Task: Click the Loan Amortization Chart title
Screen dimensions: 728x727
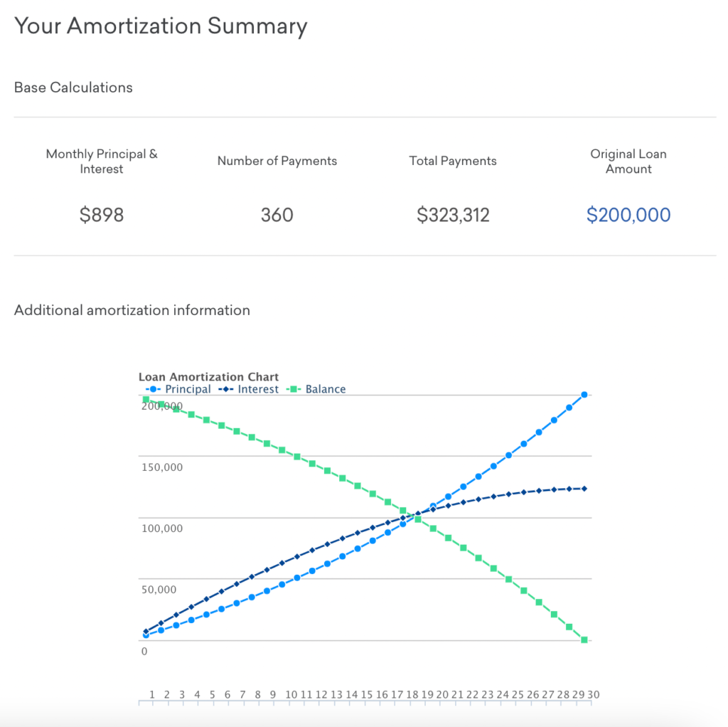Action: [x=208, y=377]
